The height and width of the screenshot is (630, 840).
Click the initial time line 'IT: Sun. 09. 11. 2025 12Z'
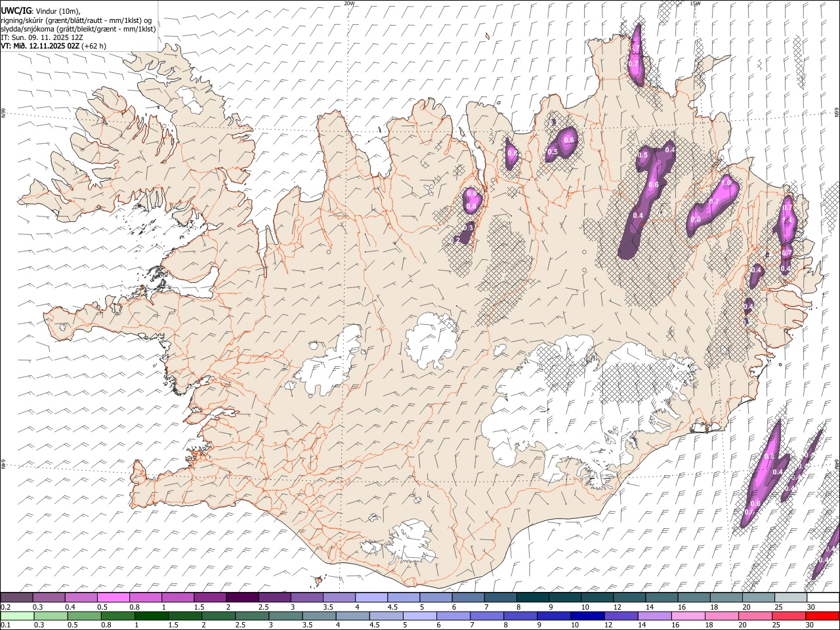42,37
